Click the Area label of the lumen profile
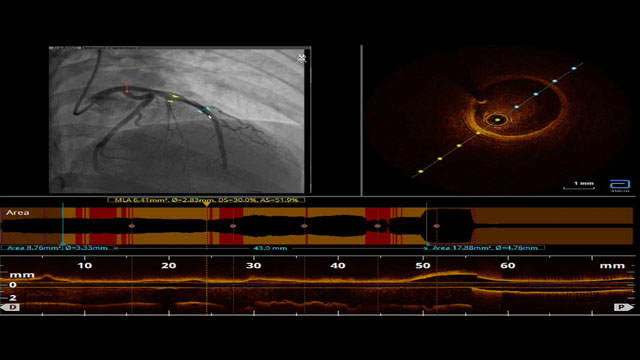640x360 pixels. [x=18, y=213]
